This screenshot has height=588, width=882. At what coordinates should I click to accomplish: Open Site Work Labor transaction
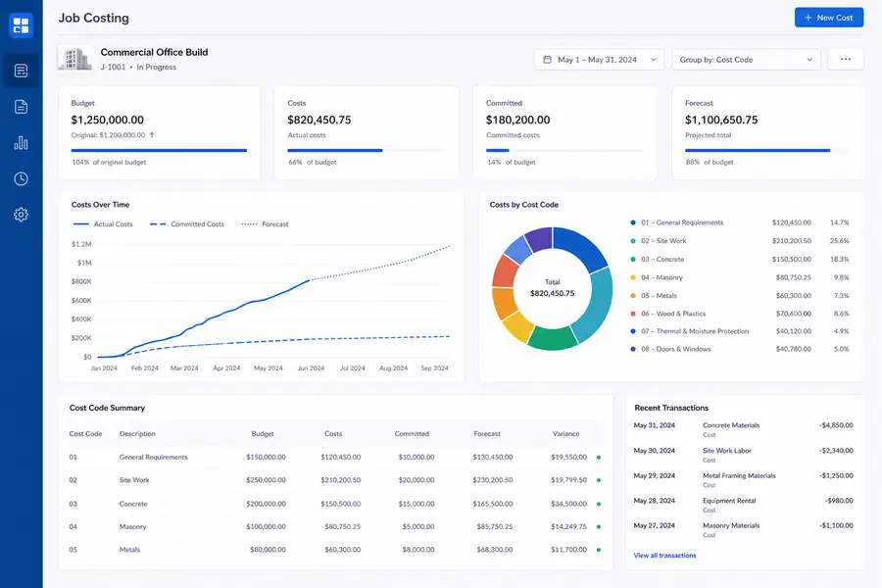click(743, 455)
